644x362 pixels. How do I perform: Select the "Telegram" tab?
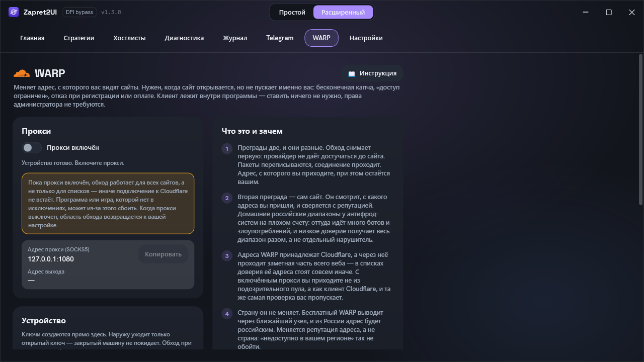tap(280, 38)
